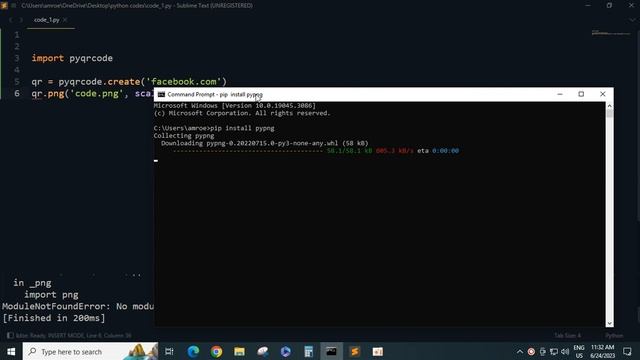Click 'Microsoft Windows [Version' line

tap(235, 106)
